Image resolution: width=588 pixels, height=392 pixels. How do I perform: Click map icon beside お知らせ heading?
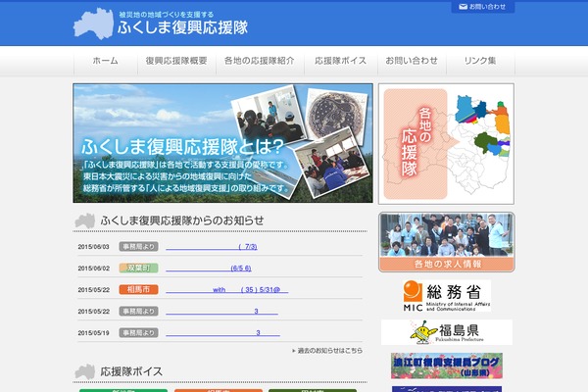[84, 220]
